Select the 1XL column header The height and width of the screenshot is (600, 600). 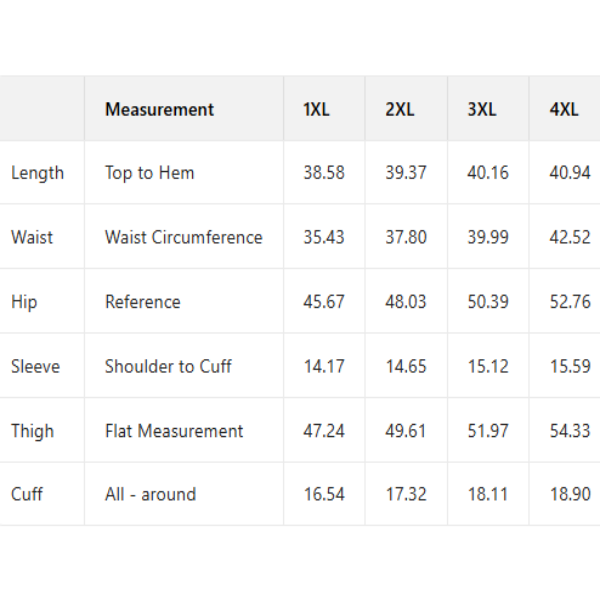coord(316,110)
